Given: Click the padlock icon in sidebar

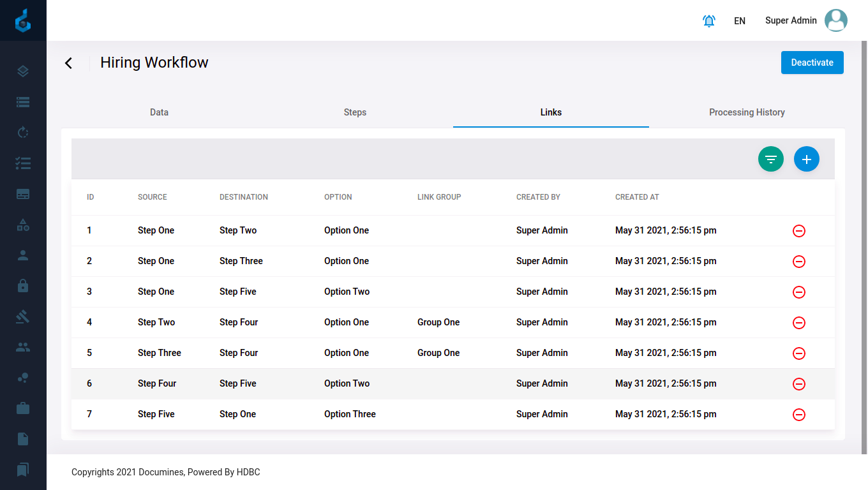Looking at the screenshot, I should pos(23,286).
